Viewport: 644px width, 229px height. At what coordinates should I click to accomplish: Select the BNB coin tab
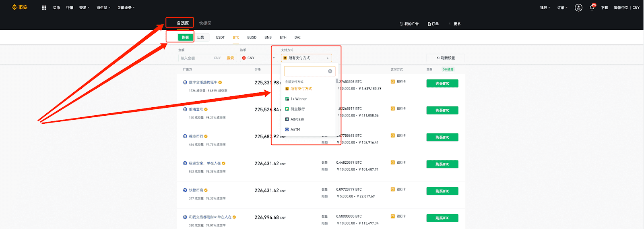(x=268, y=37)
